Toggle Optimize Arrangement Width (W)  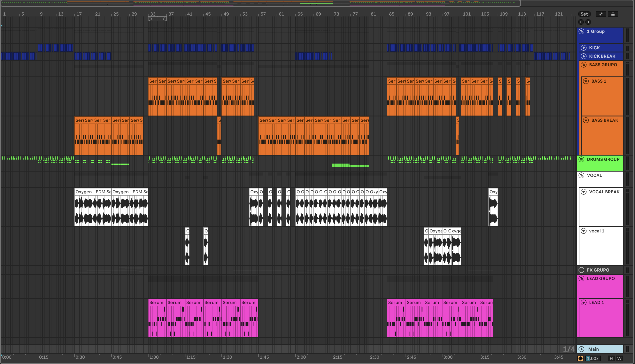coord(619,358)
